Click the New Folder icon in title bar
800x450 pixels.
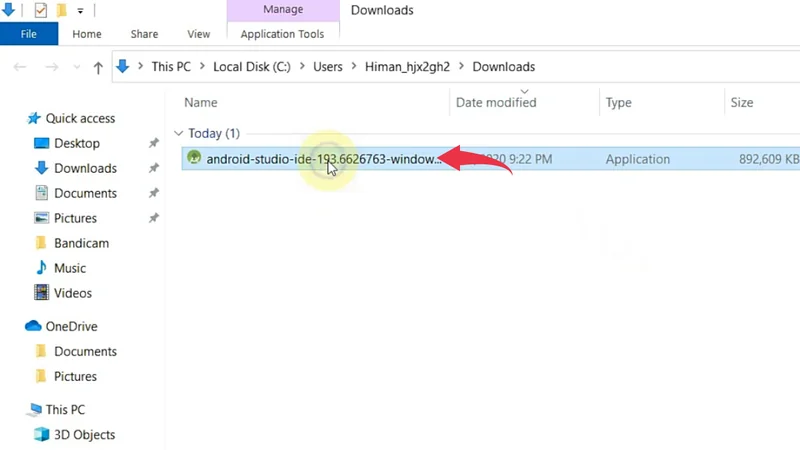[62, 11]
